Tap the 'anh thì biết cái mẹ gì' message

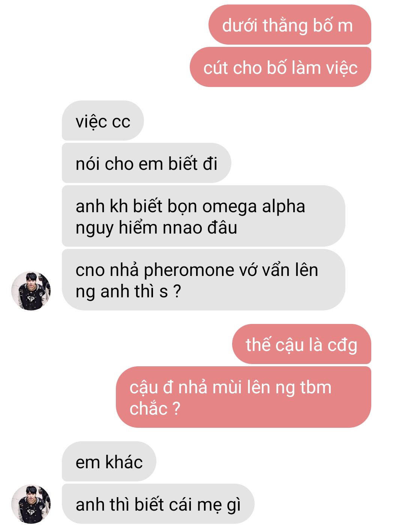pyautogui.click(x=158, y=504)
